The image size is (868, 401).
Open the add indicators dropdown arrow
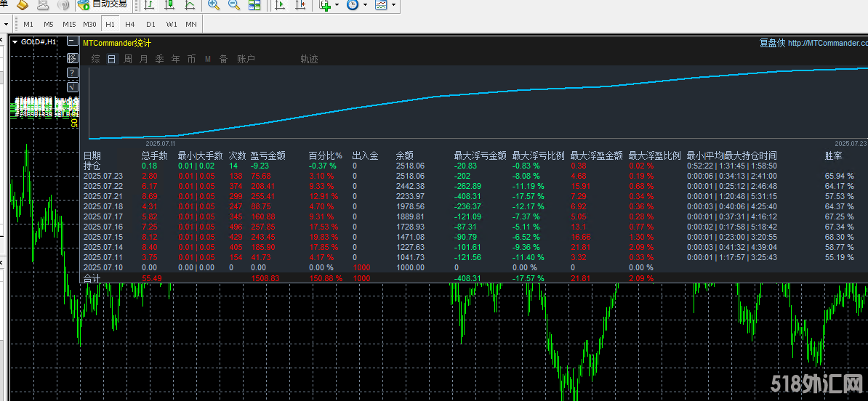click(x=338, y=5)
